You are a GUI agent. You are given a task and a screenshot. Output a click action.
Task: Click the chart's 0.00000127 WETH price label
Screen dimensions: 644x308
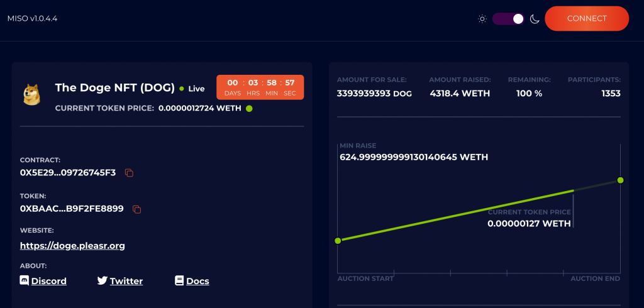(x=529, y=224)
